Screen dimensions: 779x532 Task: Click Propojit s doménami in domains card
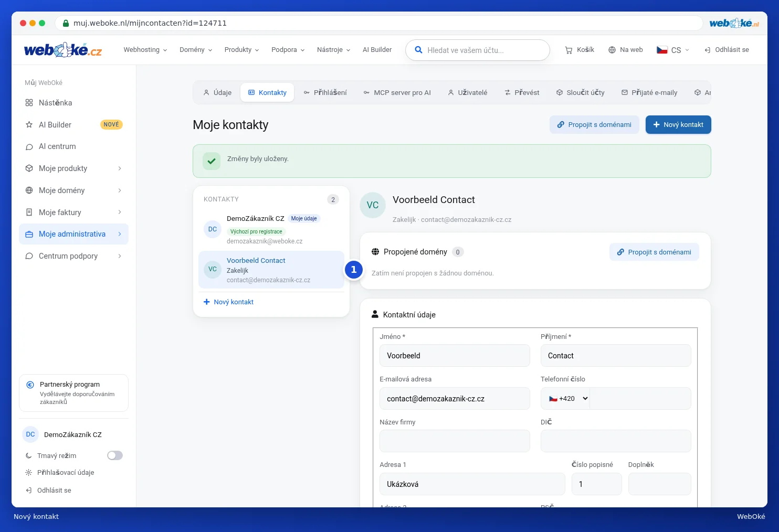point(654,252)
